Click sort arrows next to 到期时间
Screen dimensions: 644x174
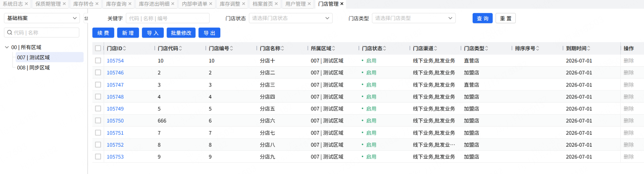click(x=589, y=49)
